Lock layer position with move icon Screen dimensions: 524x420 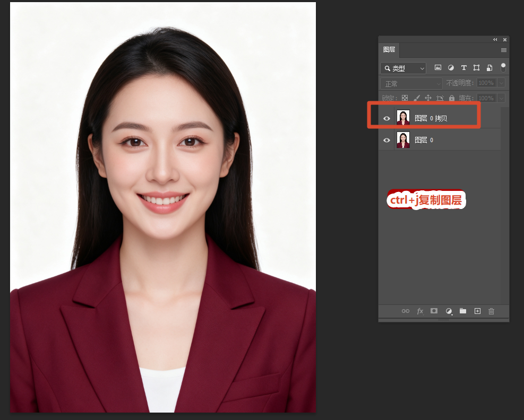click(x=428, y=98)
